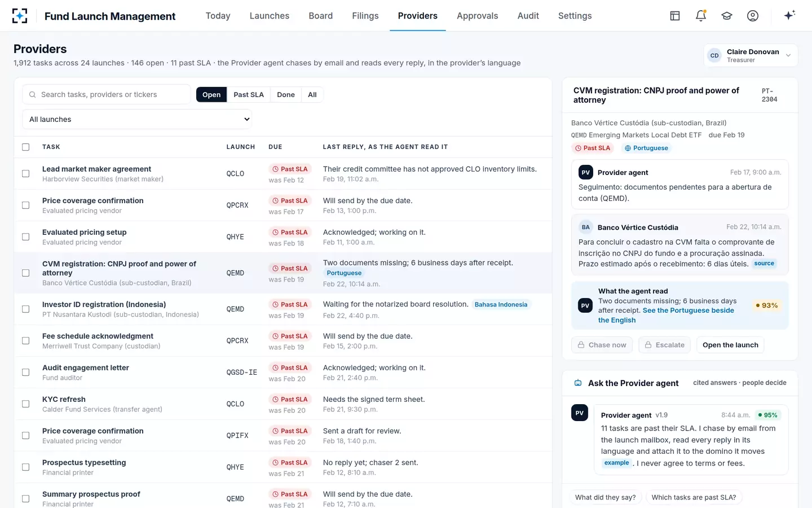This screenshot has height=508, width=812.
Task: Focus the search tasks, providers or tickers field
Action: point(107,95)
